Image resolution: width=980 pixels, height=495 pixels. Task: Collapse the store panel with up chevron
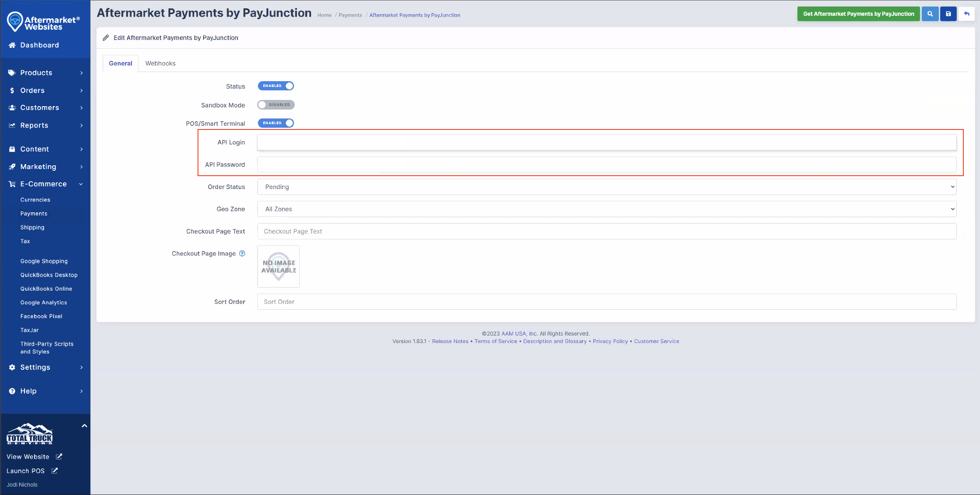click(x=84, y=425)
